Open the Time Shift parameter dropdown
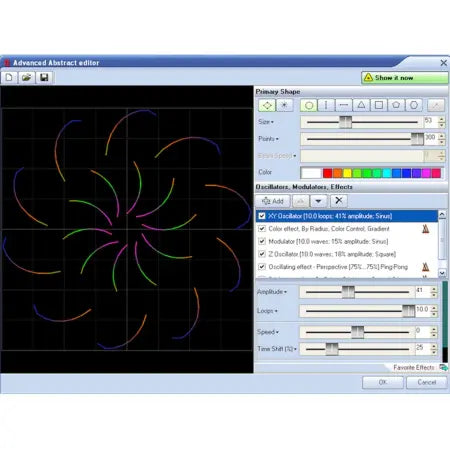The width and height of the screenshot is (450, 450). click(277, 349)
